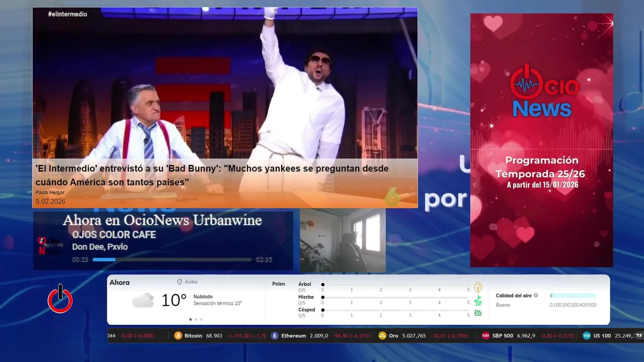
Task: Click the air quality index bar
Action: pos(573,296)
